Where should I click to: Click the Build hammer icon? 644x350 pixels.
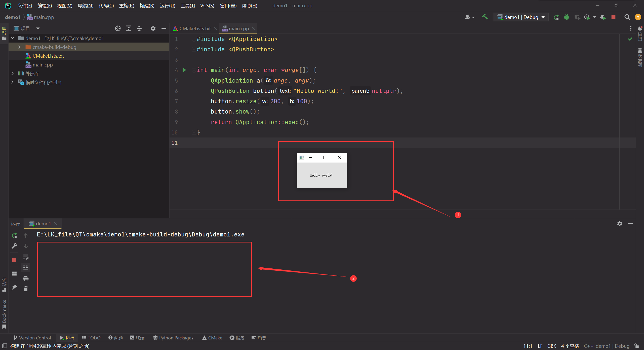(x=485, y=17)
